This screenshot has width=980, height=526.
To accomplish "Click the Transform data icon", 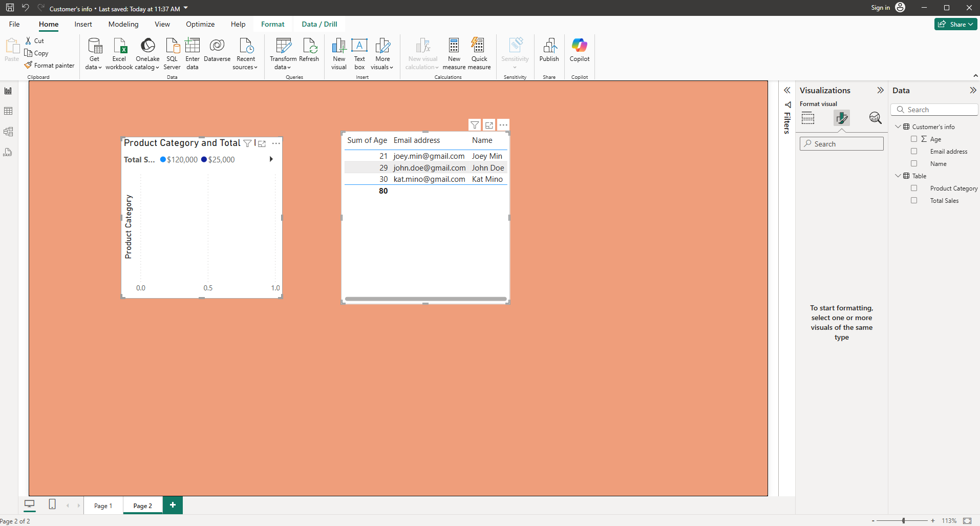I will point(283,46).
